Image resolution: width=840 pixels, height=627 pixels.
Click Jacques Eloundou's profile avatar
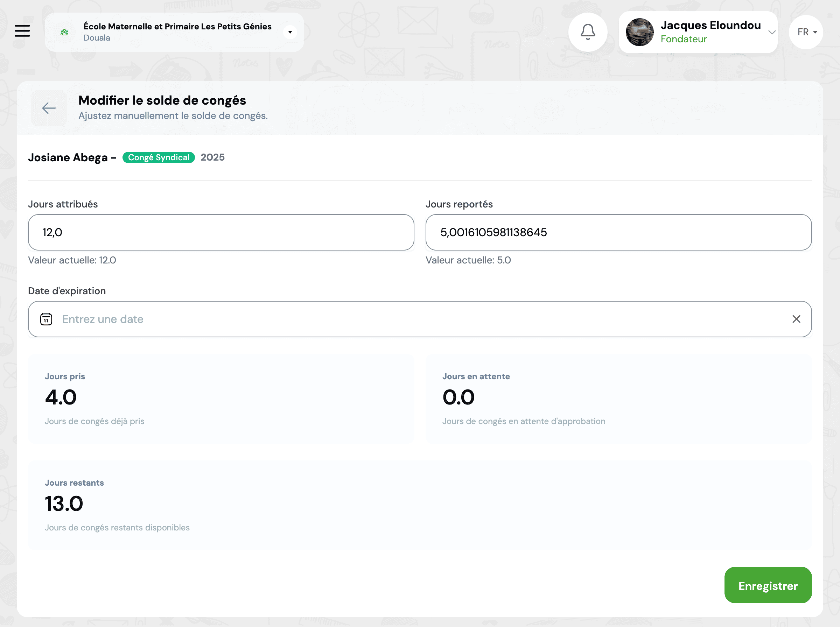coord(639,32)
